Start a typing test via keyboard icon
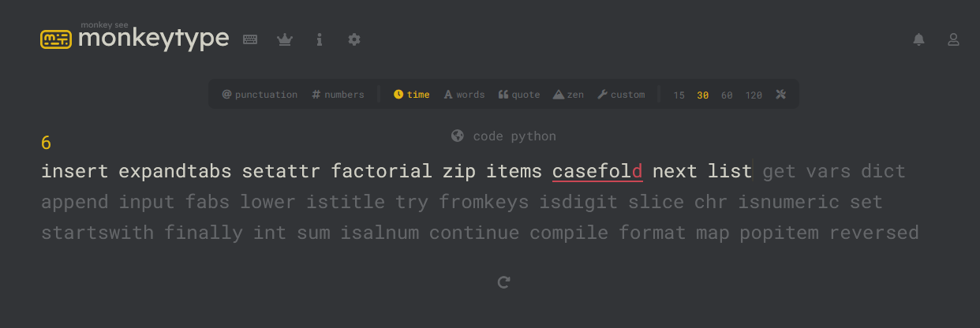The height and width of the screenshot is (328, 980). (x=250, y=39)
